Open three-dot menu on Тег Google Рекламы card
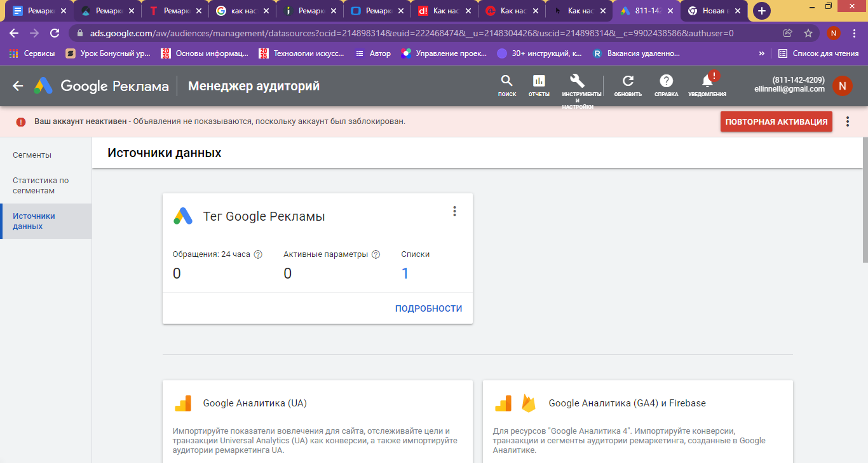 point(454,211)
